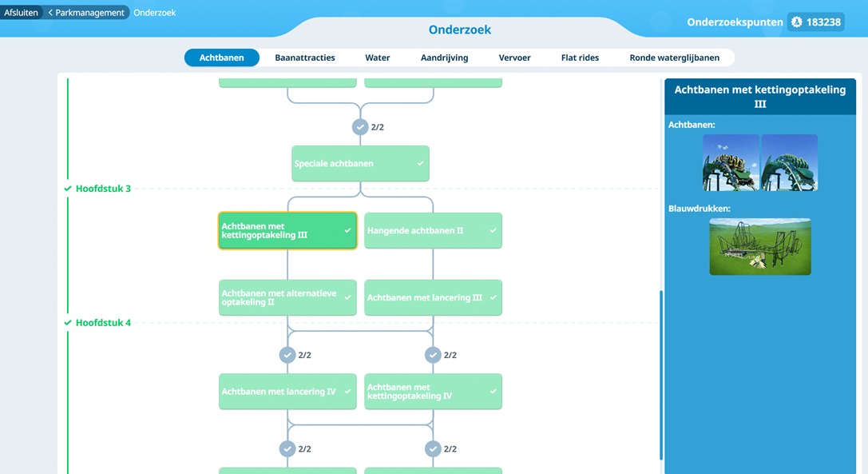Click the Hoofdstuk 3 green checkmark
The height and width of the screenshot is (474, 868).
coord(68,189)
